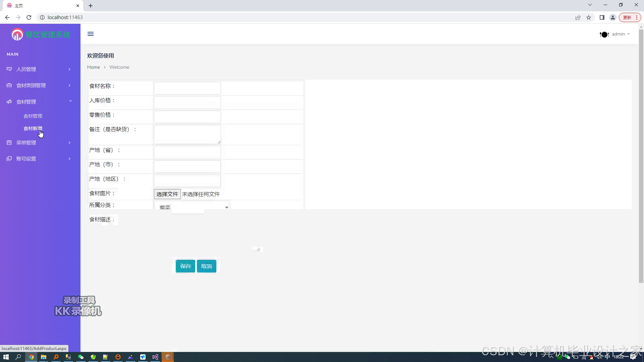Image resolution: width=644 pixels, height=362 pixels.
Task: Click the 保存 save button
Action: click(185, 266)
